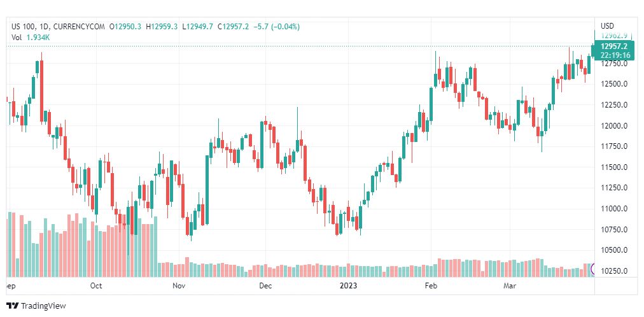Select the US 100, 1D symbol title

[x=31, y=27]
